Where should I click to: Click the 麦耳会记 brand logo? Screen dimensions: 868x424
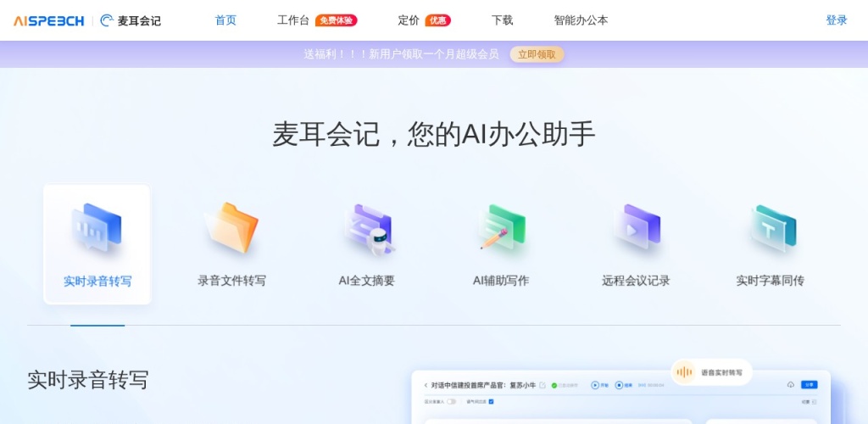pyautogui.click(x=131, y=20)
